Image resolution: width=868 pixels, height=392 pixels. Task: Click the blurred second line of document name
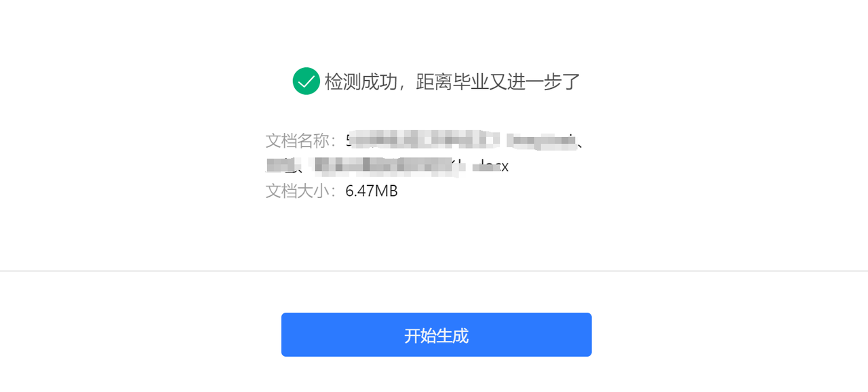click(387, 165)
